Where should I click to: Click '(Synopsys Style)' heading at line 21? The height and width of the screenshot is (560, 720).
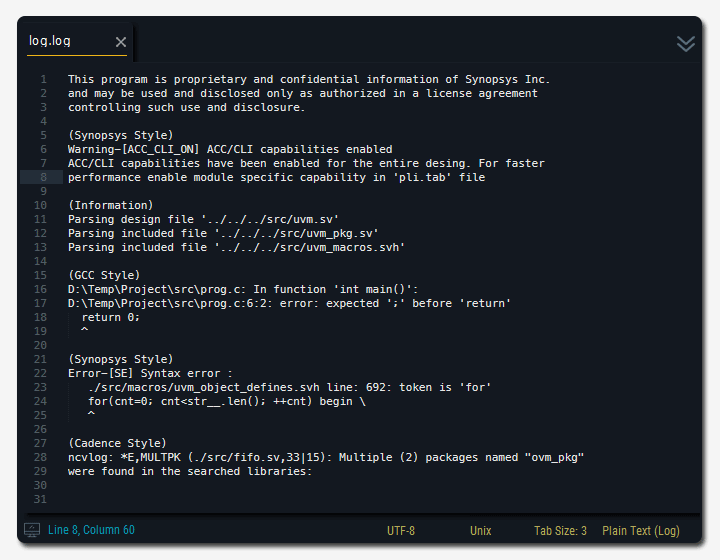click(121, 359)
